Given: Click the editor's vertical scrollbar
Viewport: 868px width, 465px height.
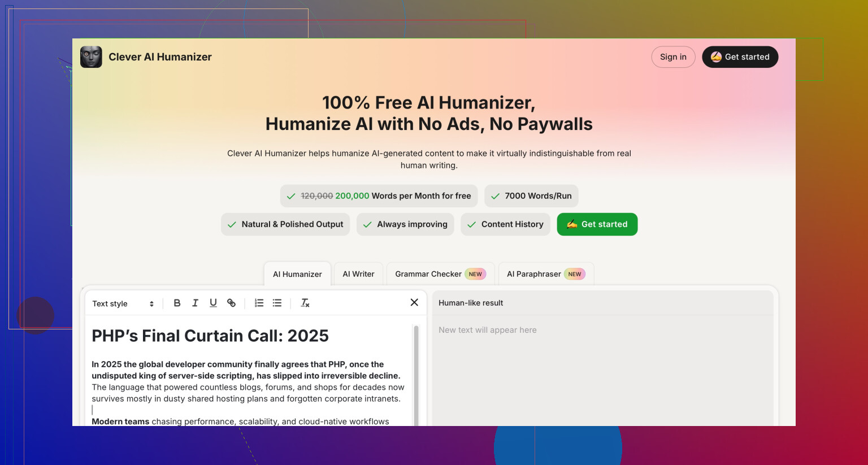Looking at the screenshot, I should tap(416, 373).
